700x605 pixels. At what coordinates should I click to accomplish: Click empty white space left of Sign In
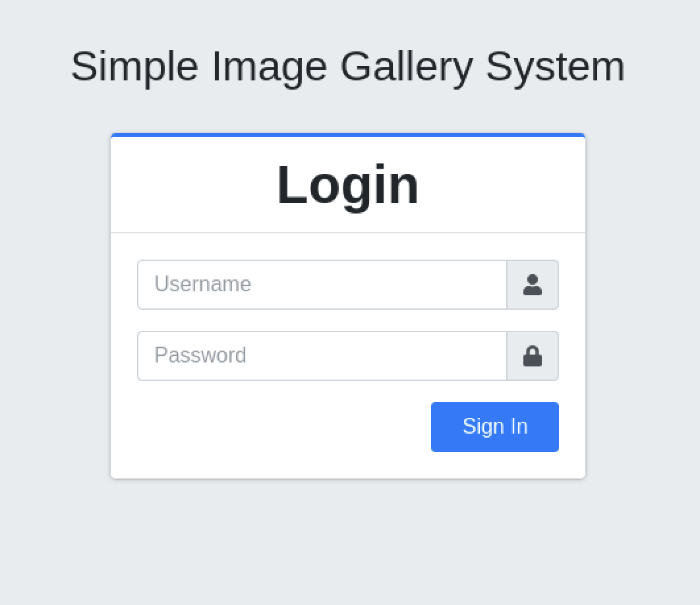pos(277,427)
